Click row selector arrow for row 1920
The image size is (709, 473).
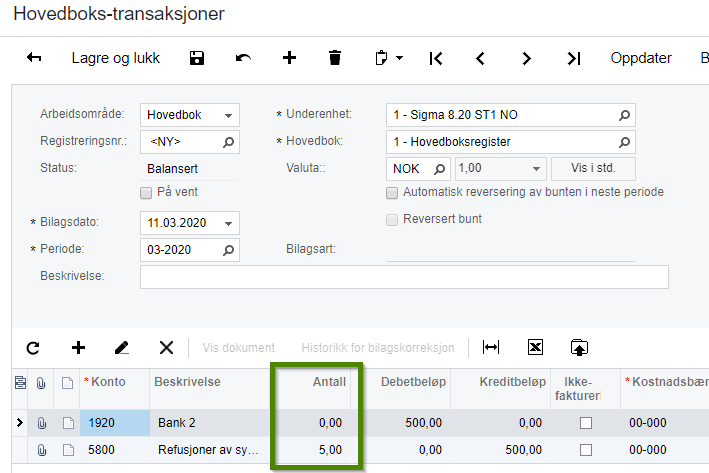pos(19,423)
